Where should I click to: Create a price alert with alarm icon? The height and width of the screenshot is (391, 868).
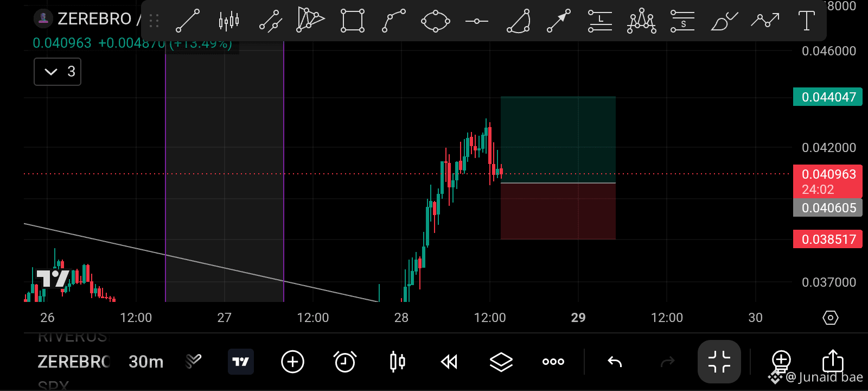click(x=344, y=362)
